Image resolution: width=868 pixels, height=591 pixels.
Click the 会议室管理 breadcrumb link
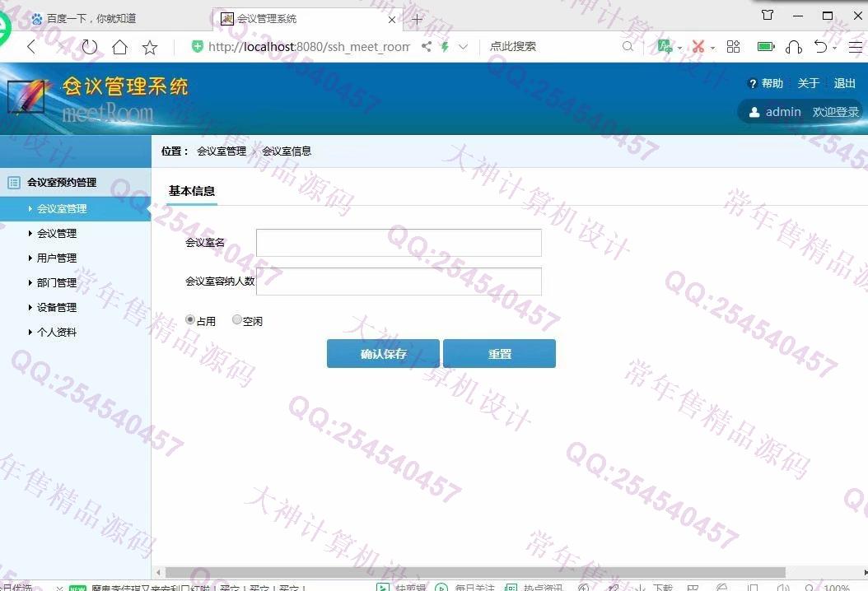222,151
